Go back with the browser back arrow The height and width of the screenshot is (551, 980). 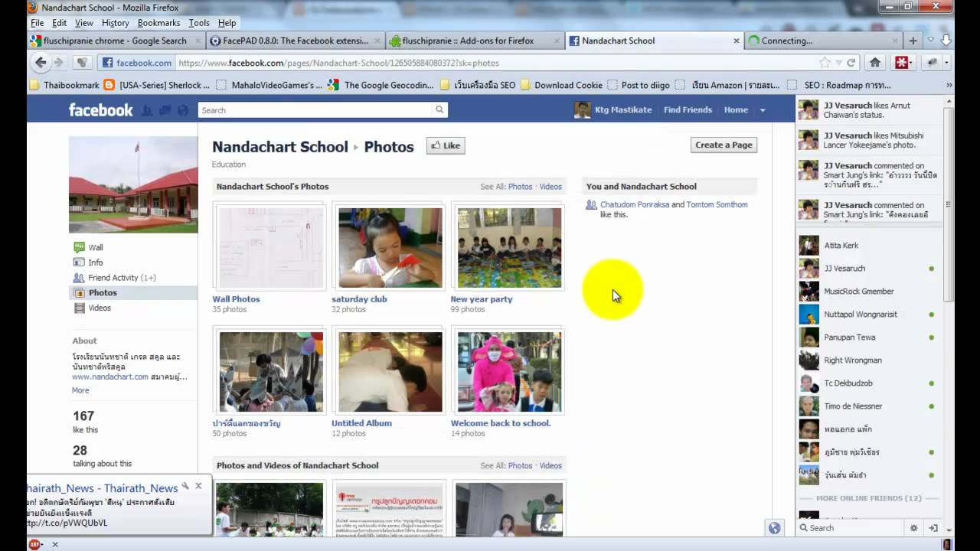tap(41, 63)
